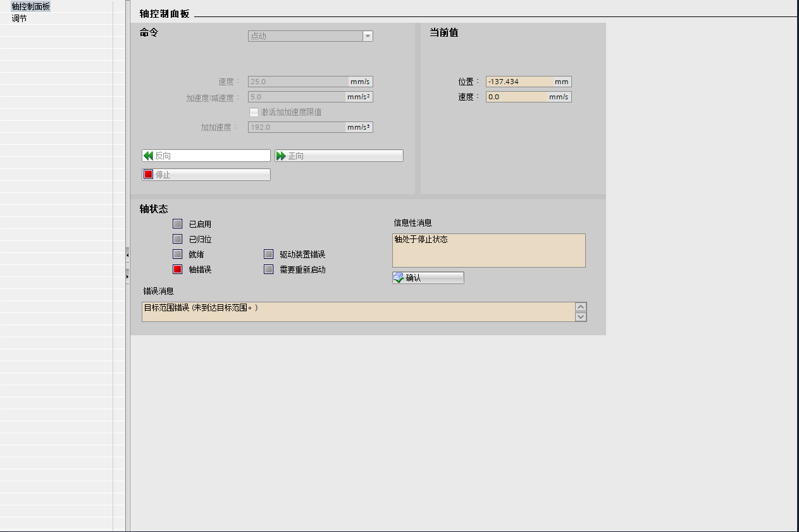Click the 已归位 status indicator

(x=178, y=239)
